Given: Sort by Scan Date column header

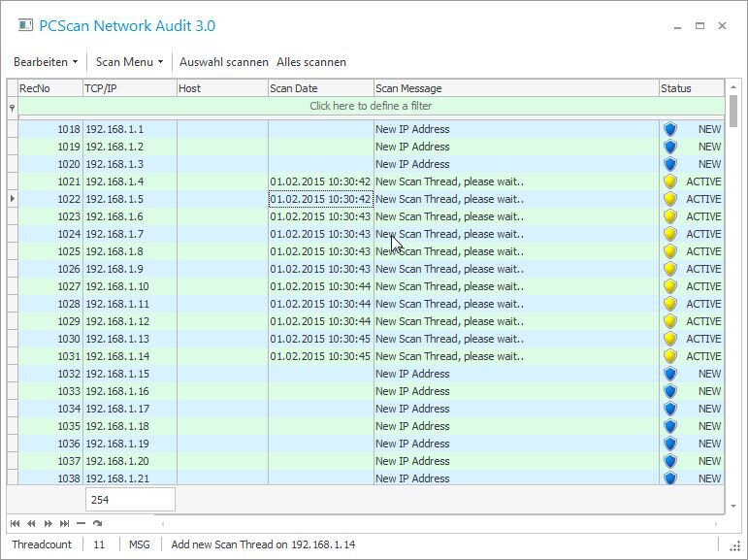Looking at the screenshot, I should pos(321,88).
